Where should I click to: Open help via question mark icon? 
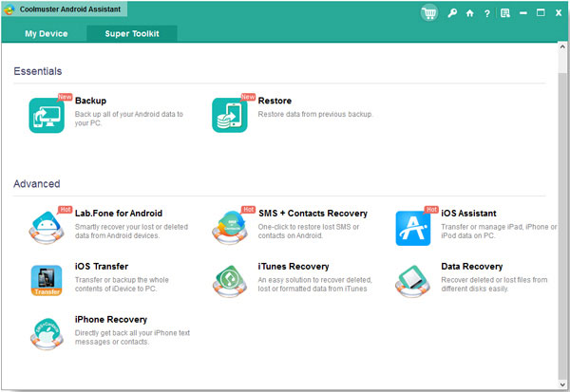pyautogui.click(x=487, y=13)
